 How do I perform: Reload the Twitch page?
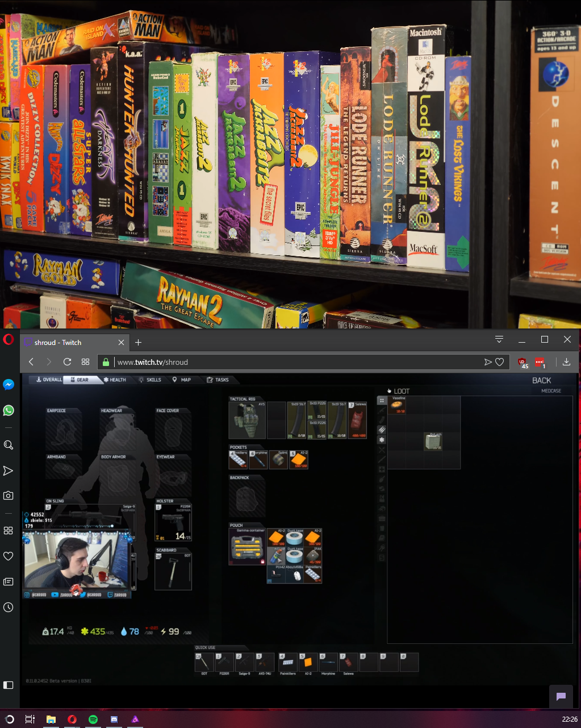pyautogui.click(x=67, y=362)
